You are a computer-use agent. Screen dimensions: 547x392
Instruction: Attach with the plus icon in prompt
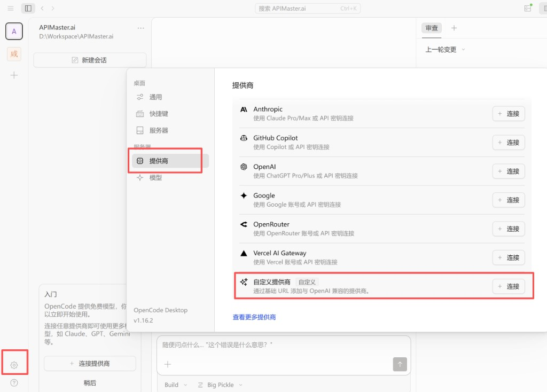167,364
